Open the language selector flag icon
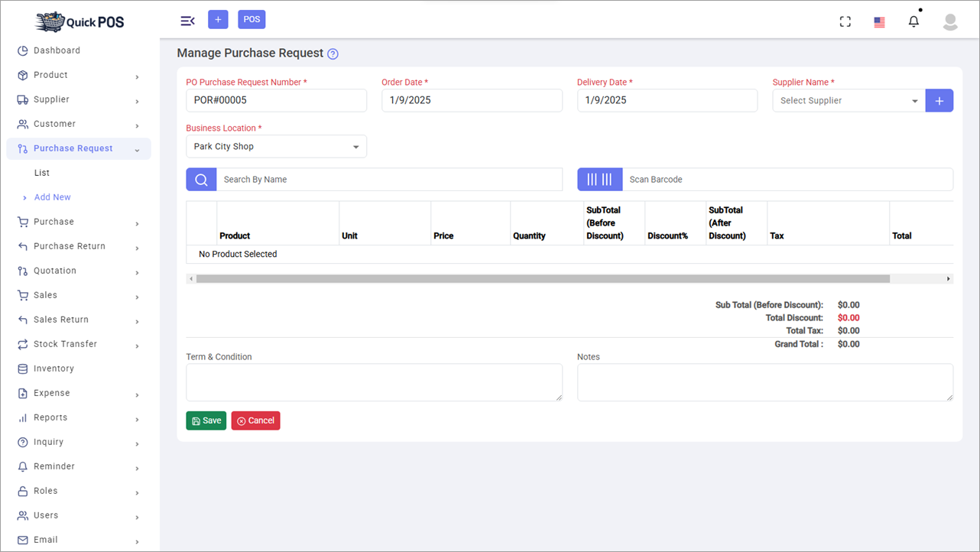The width and height of the screenshot is (980, 552). click(x=879, y=21)
